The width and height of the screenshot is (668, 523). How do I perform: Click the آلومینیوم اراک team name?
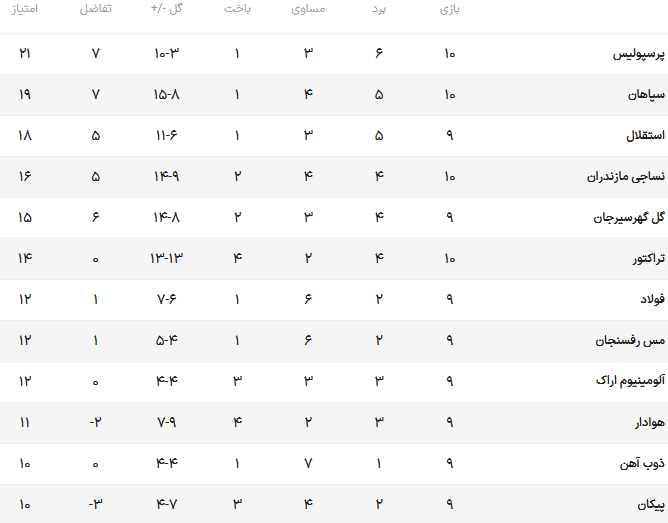(x=630, y=381)
